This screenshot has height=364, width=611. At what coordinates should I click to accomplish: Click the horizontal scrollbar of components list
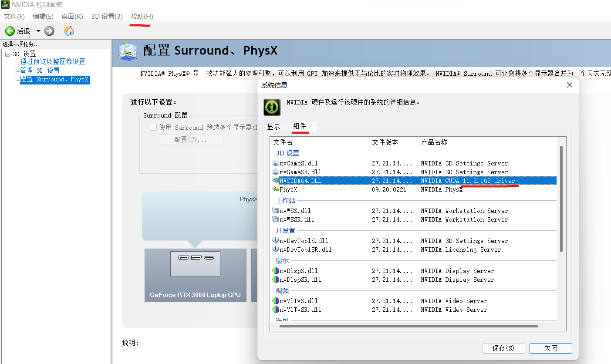tap(409, 326)
